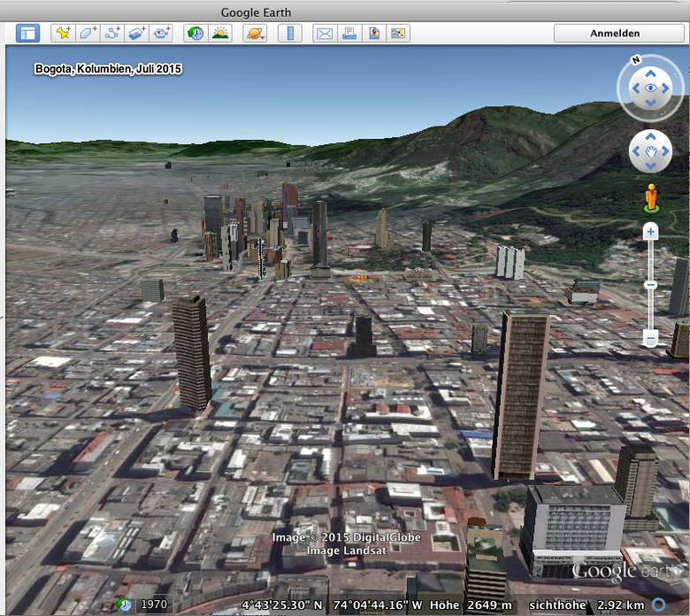Click the Street View pegman

tap(651, 198)
